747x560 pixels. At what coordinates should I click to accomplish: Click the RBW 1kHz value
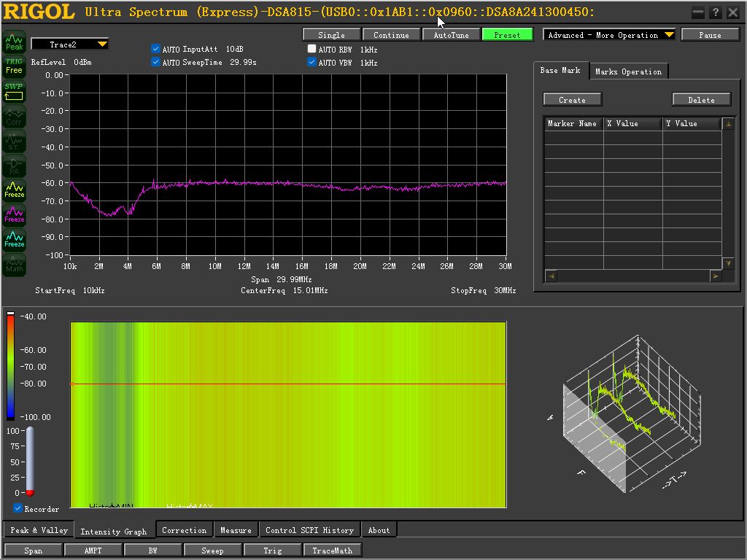point(368,50)
